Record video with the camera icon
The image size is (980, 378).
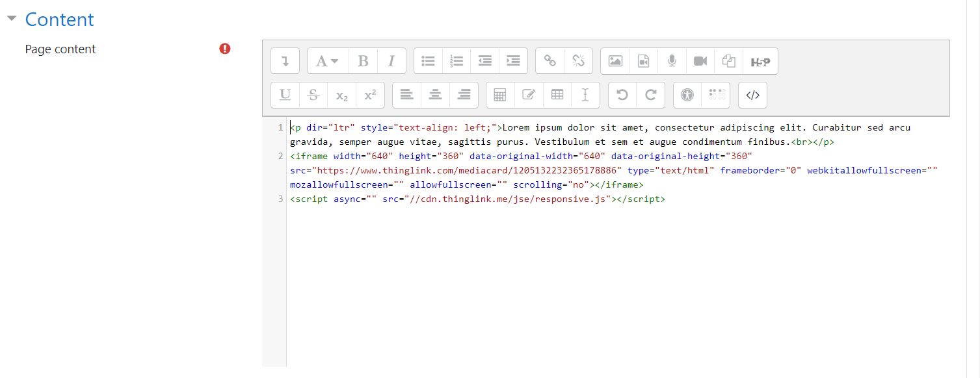pos(700,61)
